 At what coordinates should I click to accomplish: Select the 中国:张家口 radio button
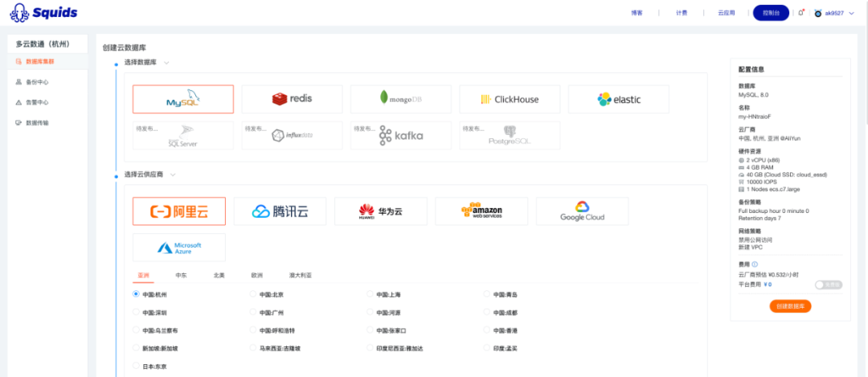tap(370, 330)
